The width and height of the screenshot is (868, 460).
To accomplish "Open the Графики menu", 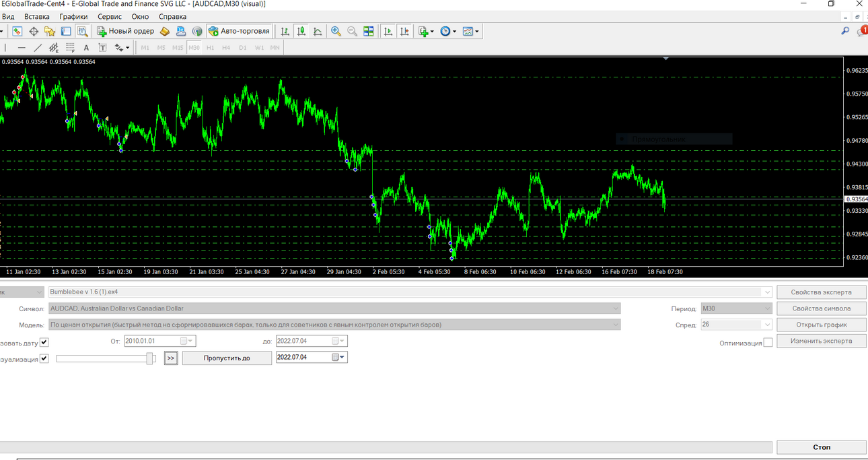I will point(73,16).
